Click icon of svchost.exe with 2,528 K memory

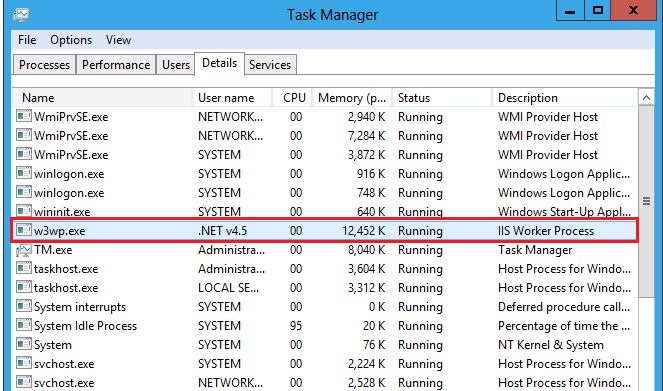tap(24, 383)
